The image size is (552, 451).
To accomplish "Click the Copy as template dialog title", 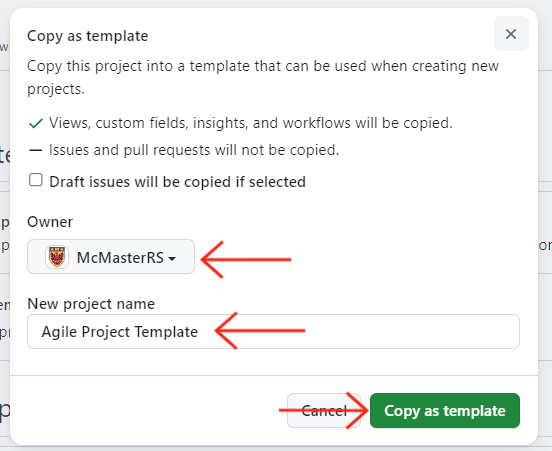I will pos(88,36).
